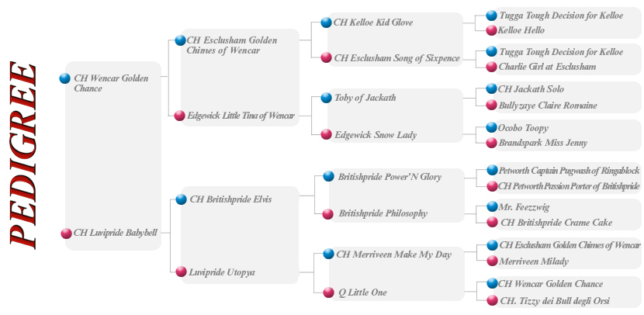Click the pink icon next to Kelloe Hello

coord(491,30)
